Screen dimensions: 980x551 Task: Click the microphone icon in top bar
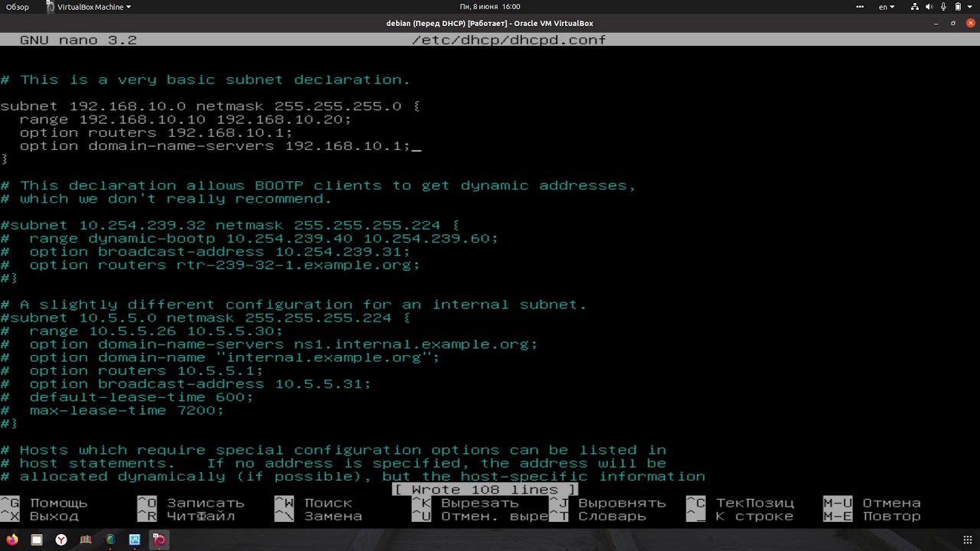coord(943,7)
